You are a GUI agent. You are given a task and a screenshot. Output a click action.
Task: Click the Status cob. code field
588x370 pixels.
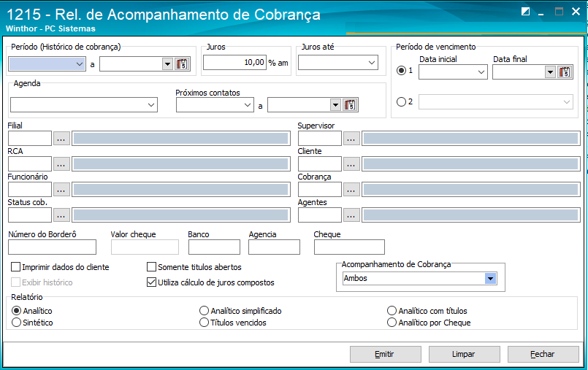click(x=30, y=215)
